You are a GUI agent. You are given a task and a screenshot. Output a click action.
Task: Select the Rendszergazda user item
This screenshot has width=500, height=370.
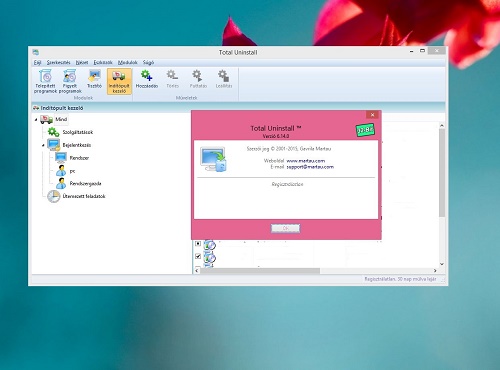(79, 183)
